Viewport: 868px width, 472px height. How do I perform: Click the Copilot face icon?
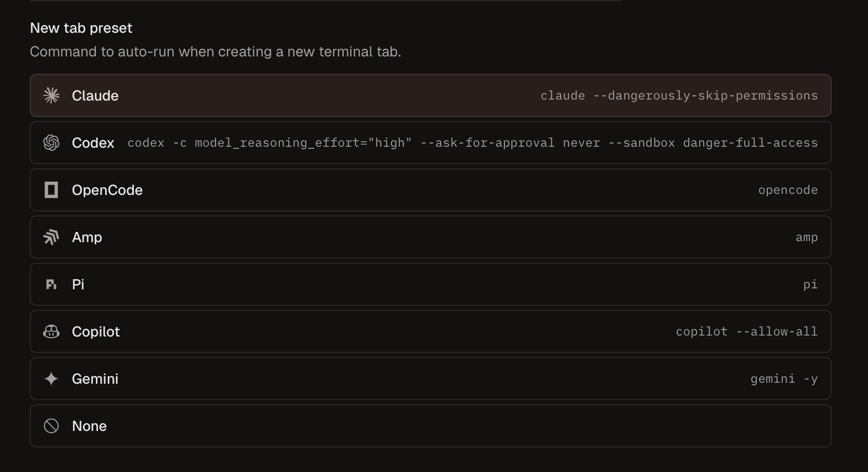(x=51, y=331)
